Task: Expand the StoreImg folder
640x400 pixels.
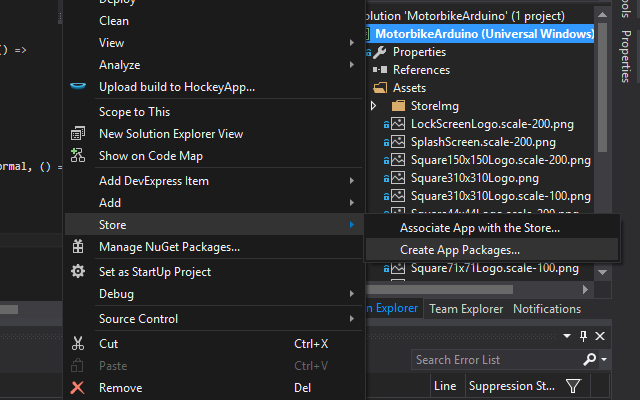Action: pos(374,105)
